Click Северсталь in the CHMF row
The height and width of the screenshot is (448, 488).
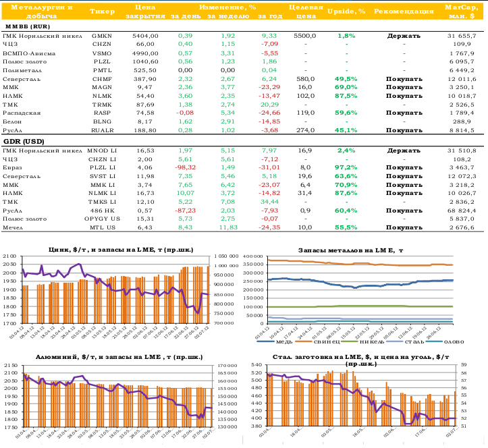[x=22, y=79]
